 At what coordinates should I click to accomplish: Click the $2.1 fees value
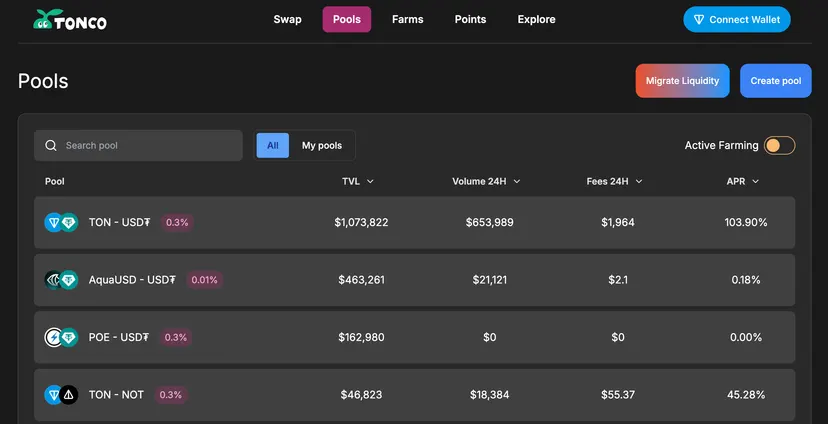pos(618,280)
